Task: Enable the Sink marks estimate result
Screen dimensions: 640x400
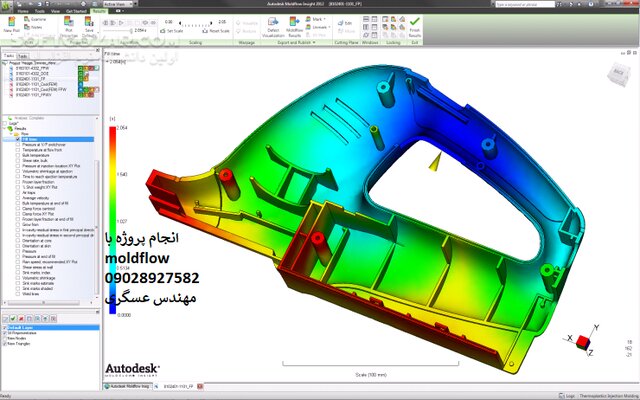Action: point(18,283)
